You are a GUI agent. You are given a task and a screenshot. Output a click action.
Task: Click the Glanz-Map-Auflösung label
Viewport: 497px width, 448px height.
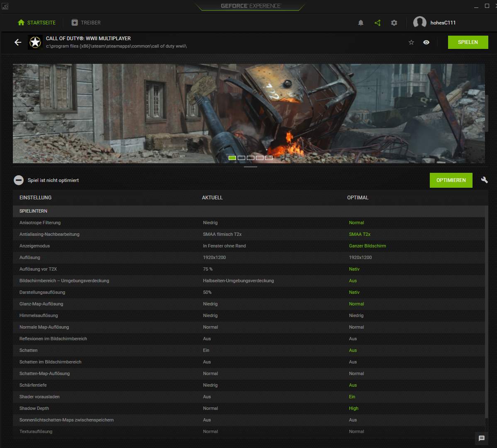pos(41,304)
